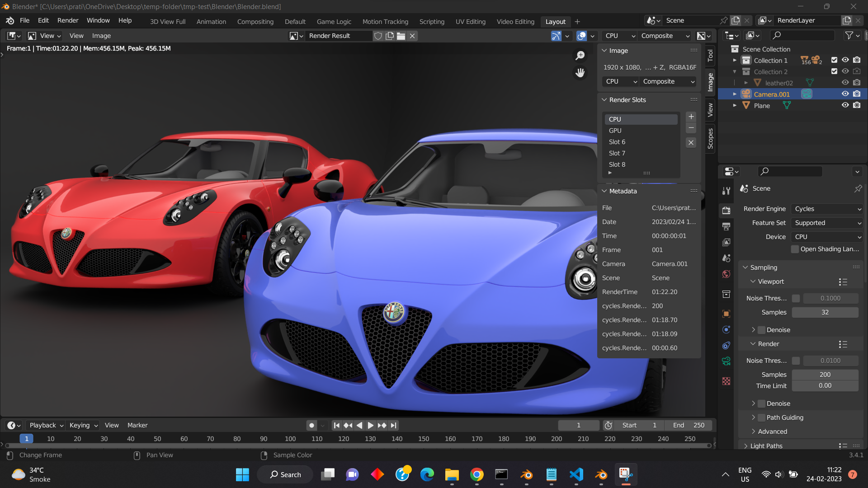Click the remove render slot minus icon
The image size is (868, 488).
(691, 128)
